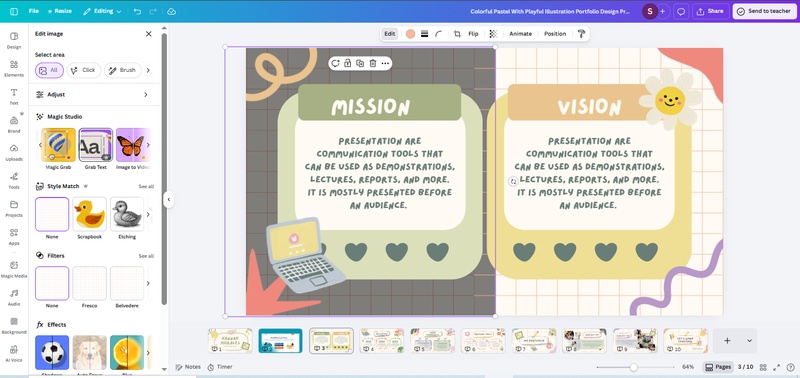Click Position in the image toolbar
The width and height of the screenshot is (800, 378).
coord(555,34)
